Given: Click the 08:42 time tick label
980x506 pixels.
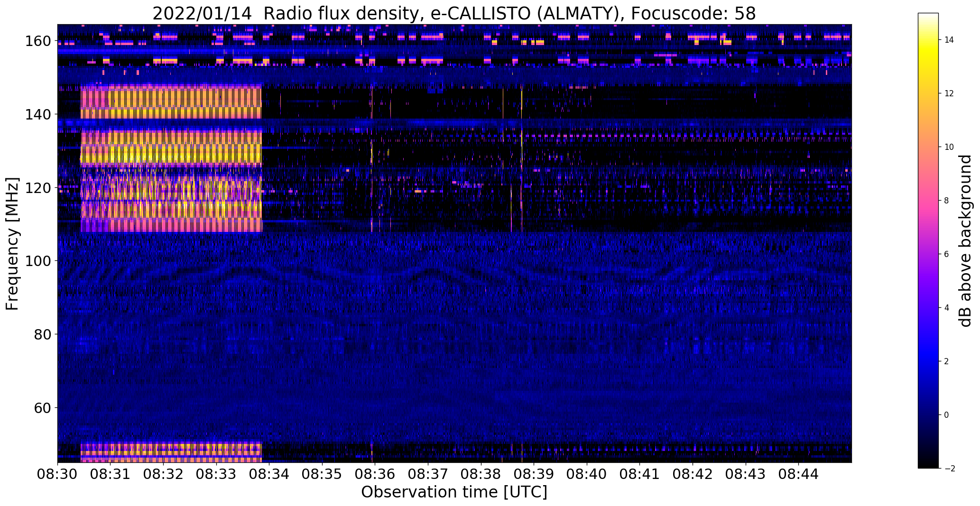Looking at the screenshot, I should pos(693,474).
